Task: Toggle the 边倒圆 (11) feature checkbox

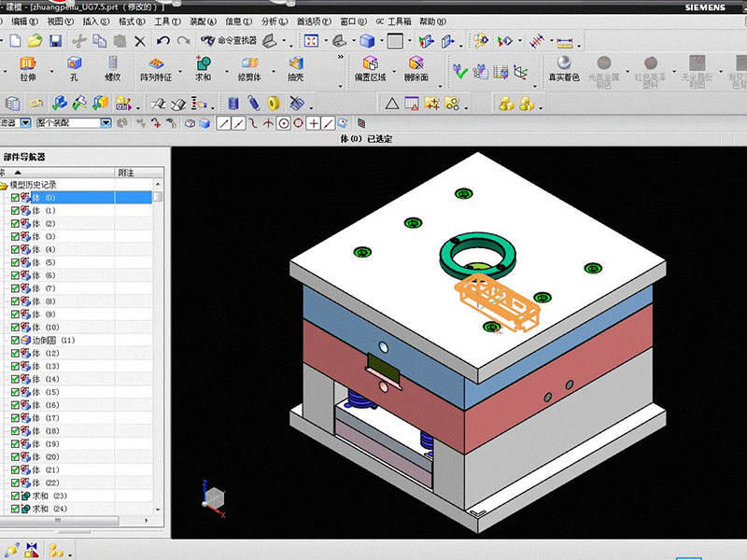Action: point(15,340)
